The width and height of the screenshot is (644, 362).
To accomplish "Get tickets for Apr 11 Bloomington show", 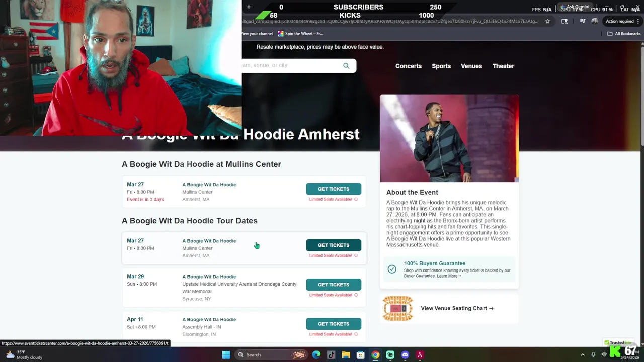I will pyautogui.click(x=334, y=324).
